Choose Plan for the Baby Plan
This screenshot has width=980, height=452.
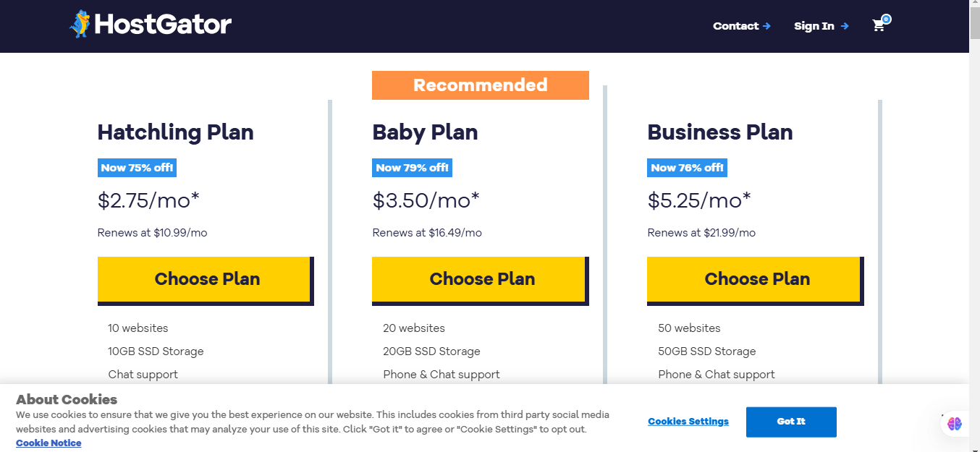(480, 279)
